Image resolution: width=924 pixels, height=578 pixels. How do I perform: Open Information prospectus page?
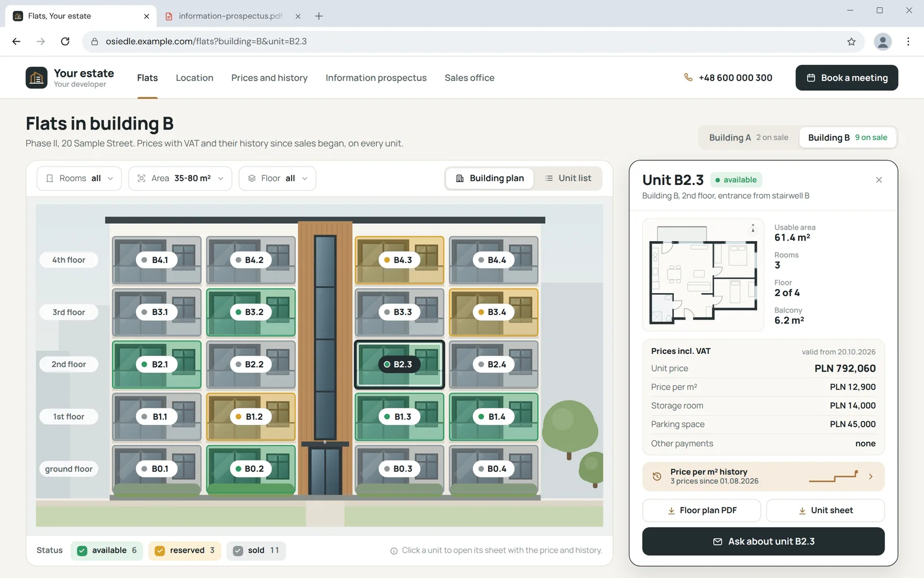click(376, 77)
